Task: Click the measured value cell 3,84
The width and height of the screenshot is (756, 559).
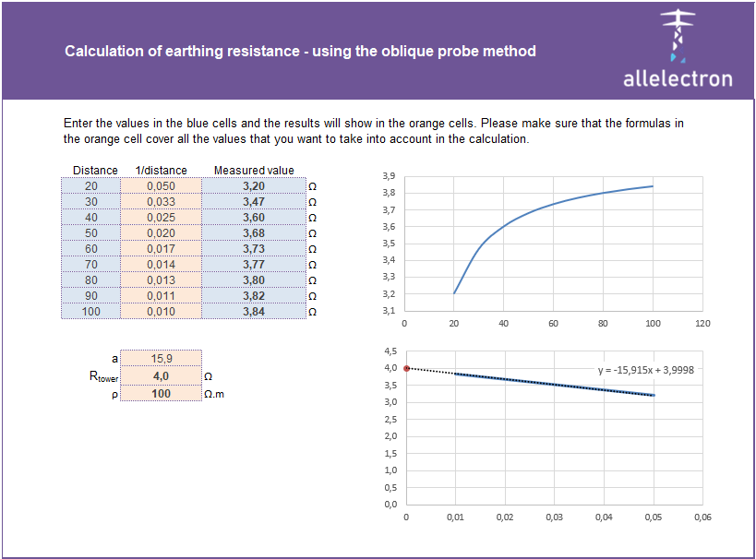Action: 253,312
